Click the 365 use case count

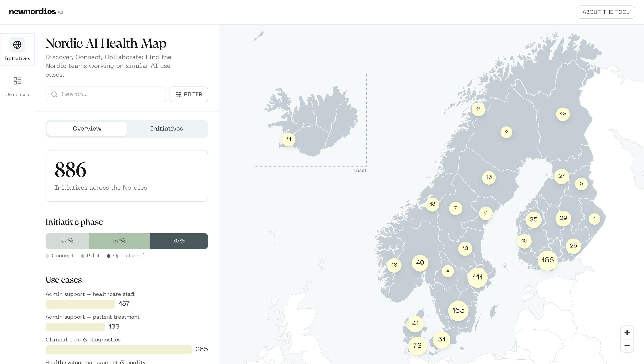tap(202, 350)
